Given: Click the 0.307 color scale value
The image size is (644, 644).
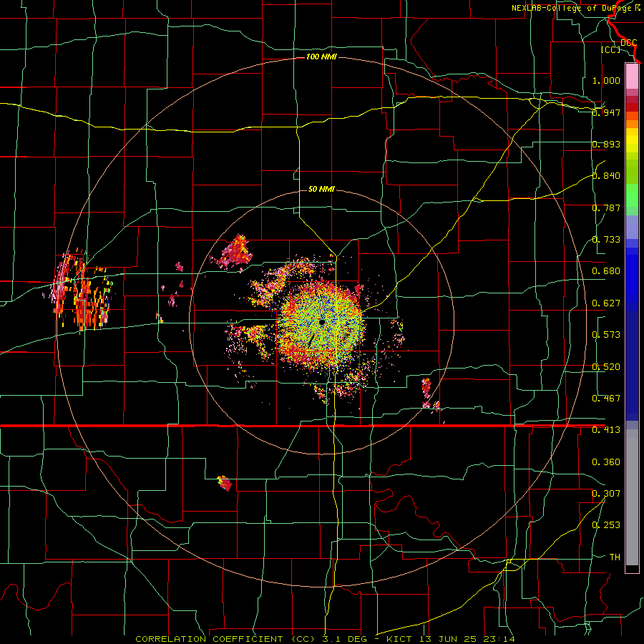Looking at the screenshot, I should [606, 493].
